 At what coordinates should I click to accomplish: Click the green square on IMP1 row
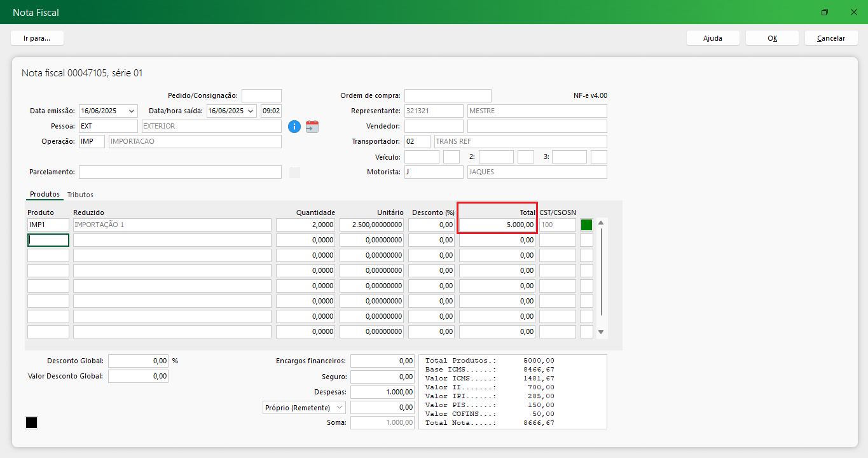[x=586, y=225]
